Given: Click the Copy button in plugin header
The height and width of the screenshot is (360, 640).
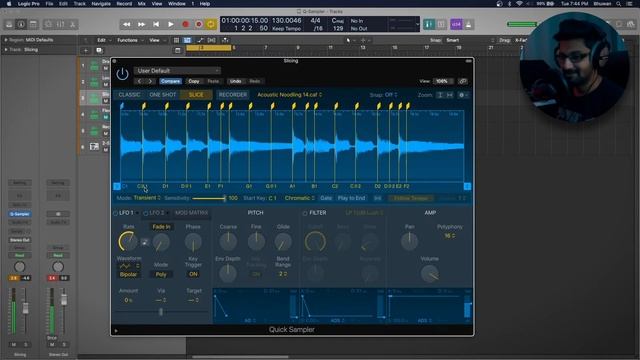Looking at the screenshot, I should [194, 81].
